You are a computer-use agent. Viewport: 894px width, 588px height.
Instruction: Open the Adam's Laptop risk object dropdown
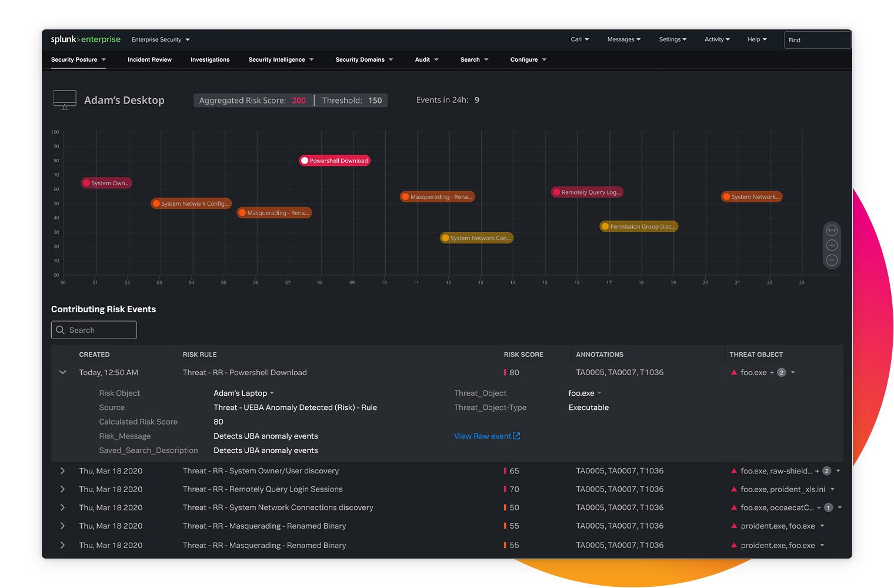point(272,393)
